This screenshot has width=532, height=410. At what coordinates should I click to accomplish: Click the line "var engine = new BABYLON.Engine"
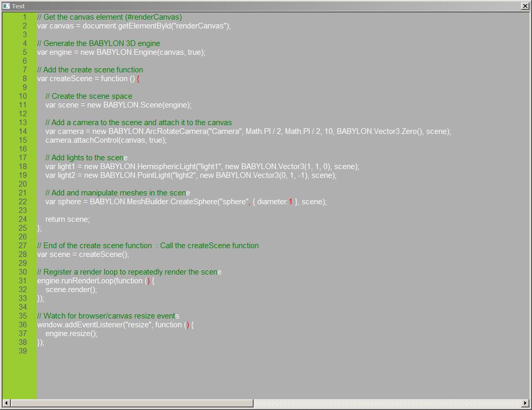pos(121,52)
